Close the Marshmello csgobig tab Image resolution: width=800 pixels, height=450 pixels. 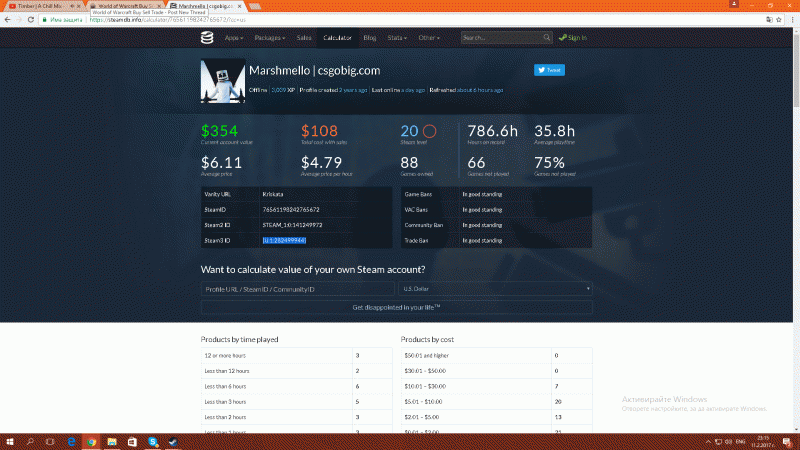coord(239,6)
